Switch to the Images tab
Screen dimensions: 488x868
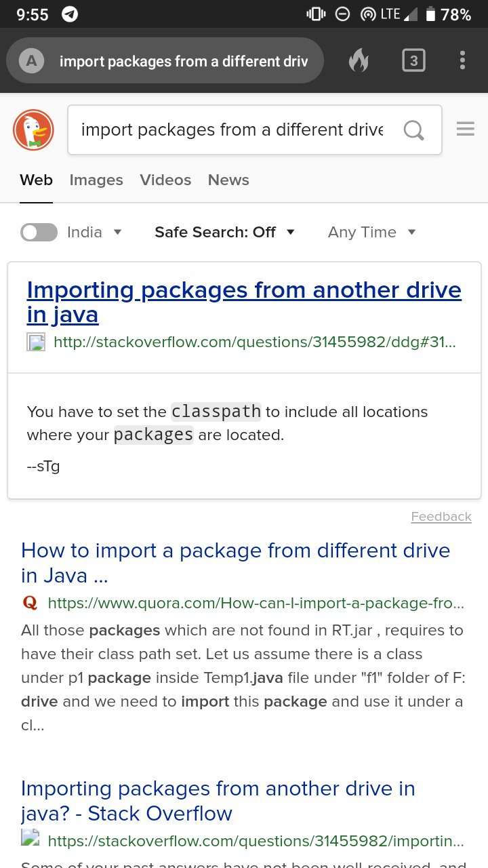click(96, 180)
